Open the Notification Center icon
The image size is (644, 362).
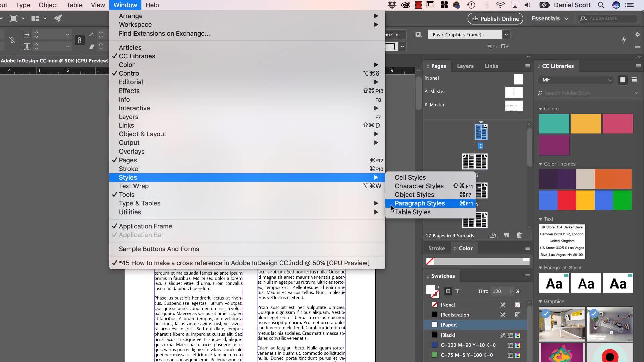629,5
